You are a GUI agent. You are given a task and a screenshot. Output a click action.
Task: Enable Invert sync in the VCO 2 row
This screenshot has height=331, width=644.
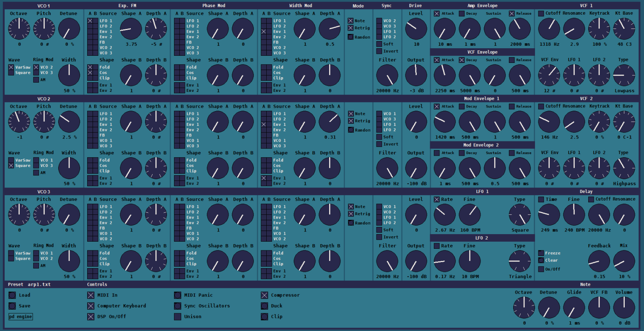tap(379, 144)
